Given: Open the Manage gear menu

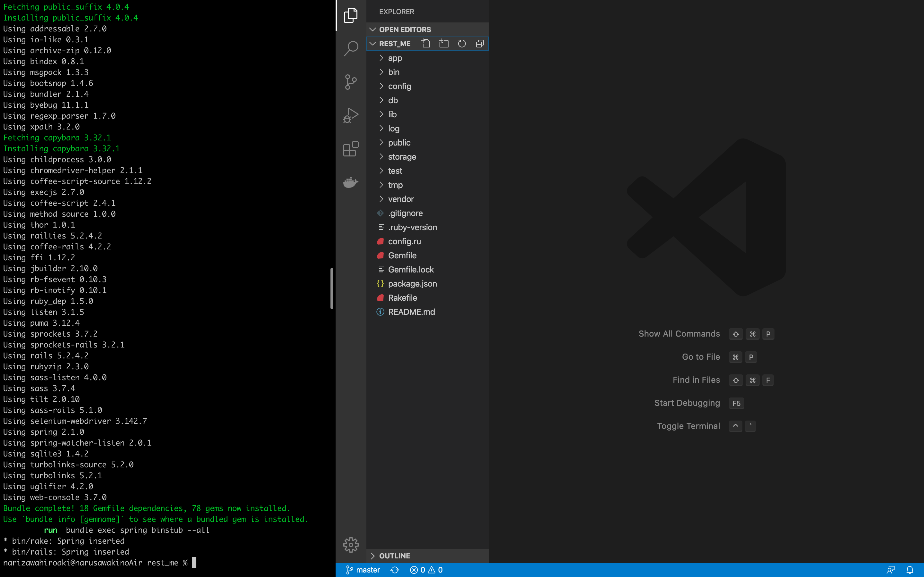Looking at the screenshot, I should point(350,545).
